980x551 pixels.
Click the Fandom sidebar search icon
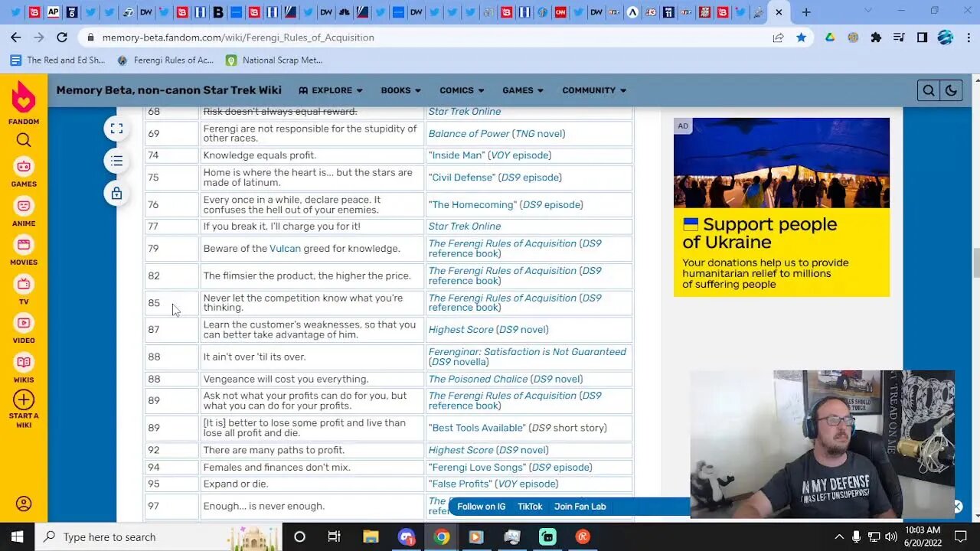point(24,140)
